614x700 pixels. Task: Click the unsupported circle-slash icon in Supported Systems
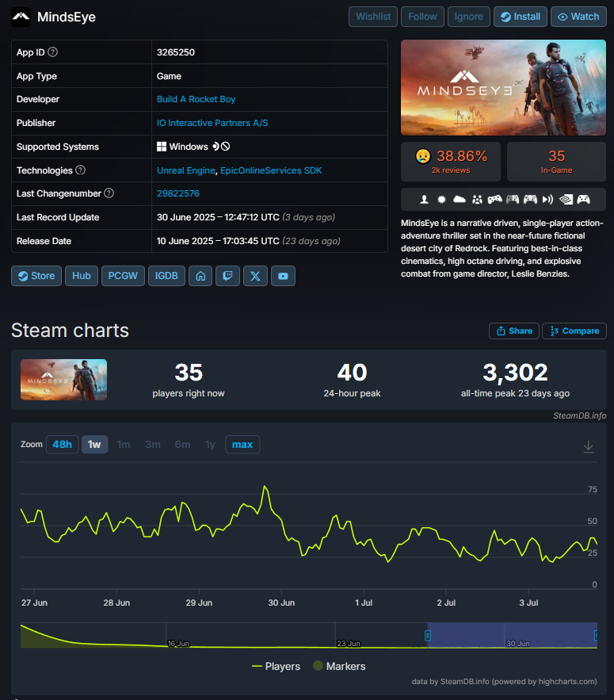pyautogui.click(x=226, y=147)
